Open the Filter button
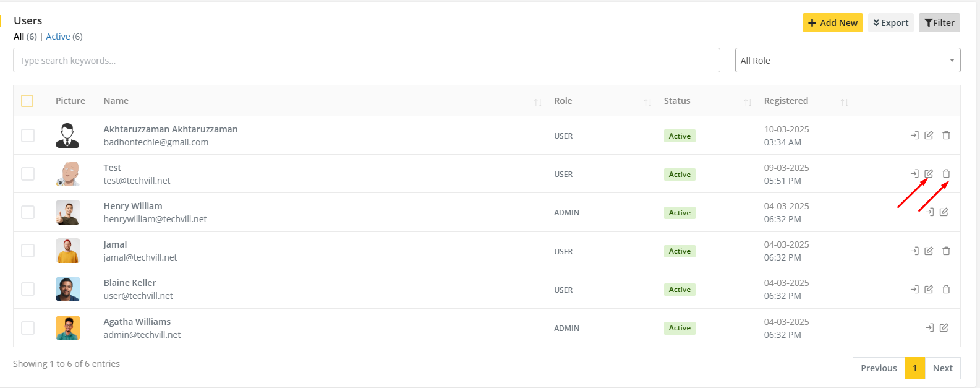The image size is (980, 388). pyautogui.click(x=939, y=23)
